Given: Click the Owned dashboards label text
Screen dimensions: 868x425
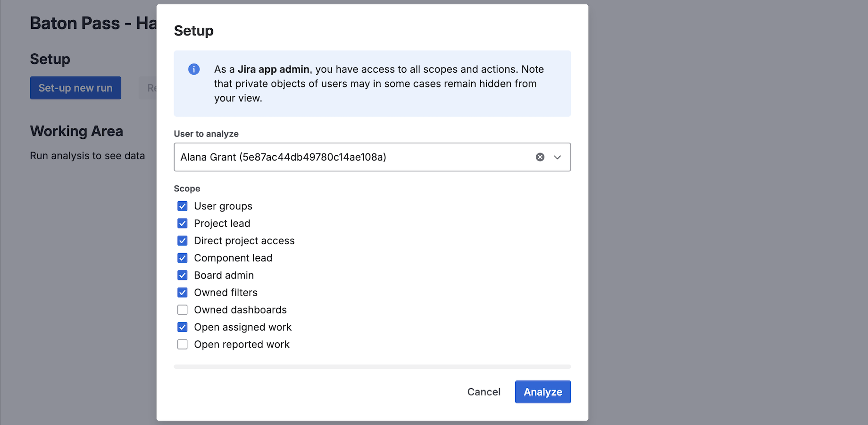Looking at the screenshot, I should [x=240, y=310].
